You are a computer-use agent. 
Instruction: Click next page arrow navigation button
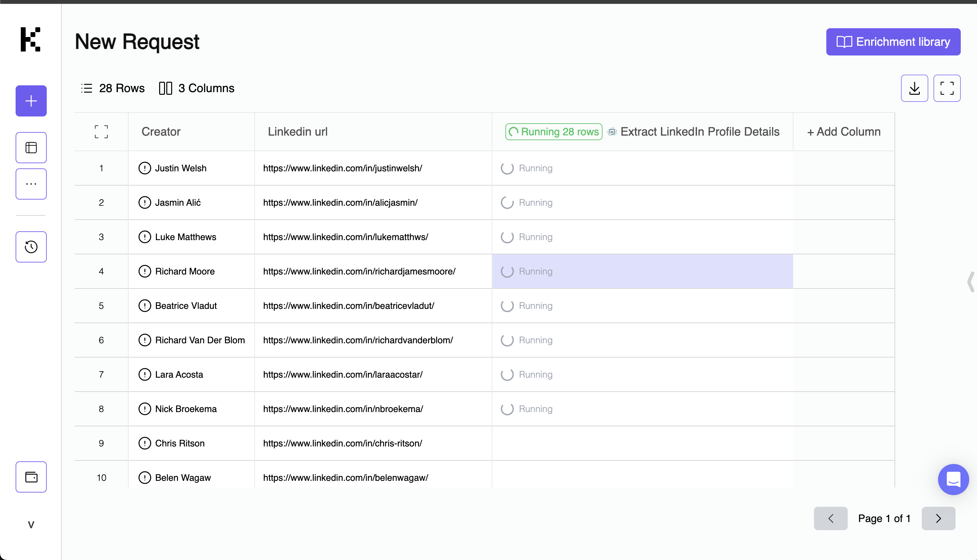(x=938, y=518)
